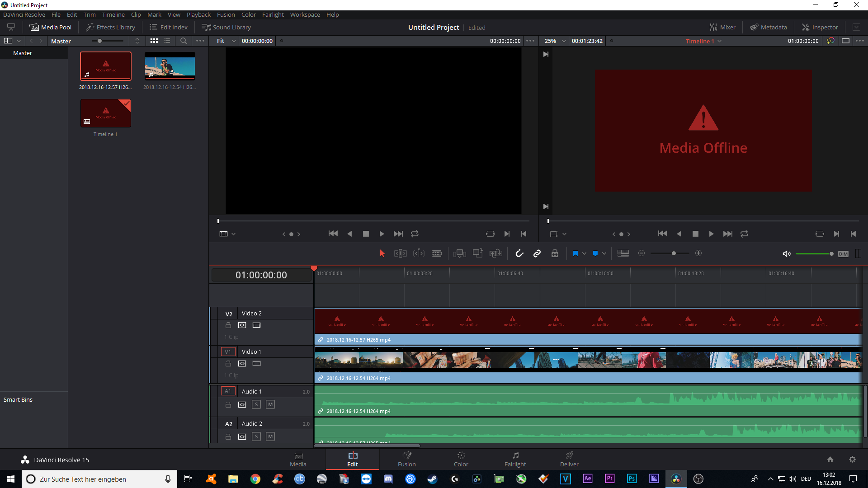Open the Playback menu
The image size is (868, 488).
(x=198, y=14)
